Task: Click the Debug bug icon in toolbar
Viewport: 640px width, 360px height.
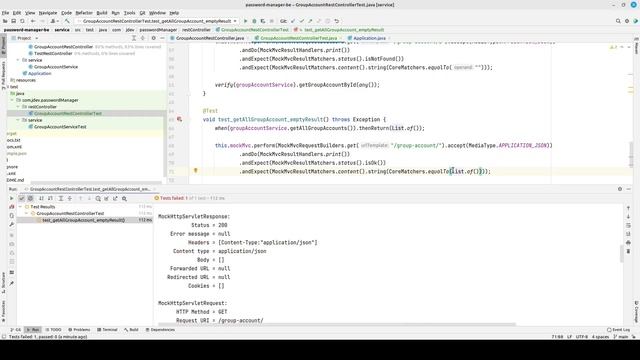Action: tap(254, 21)
